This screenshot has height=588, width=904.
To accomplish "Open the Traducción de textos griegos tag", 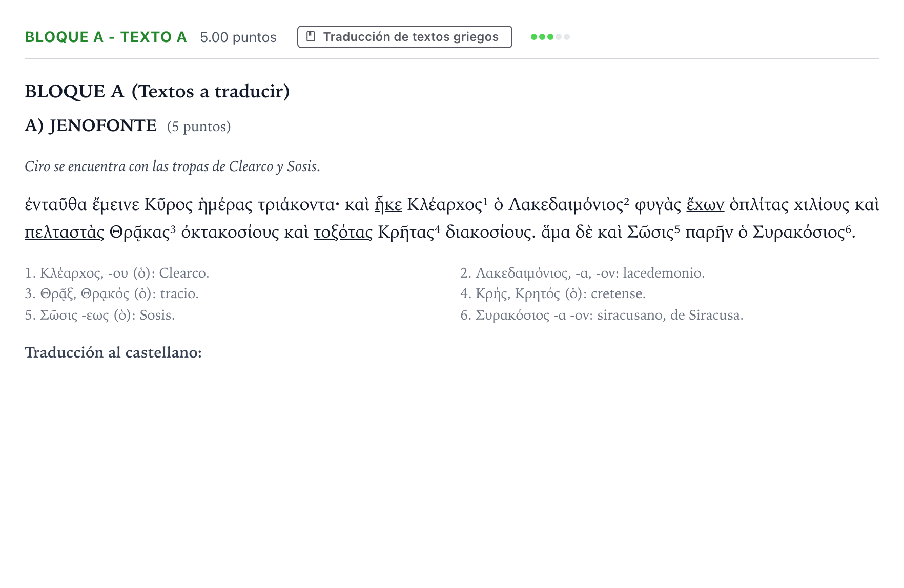I will coord(405,37).
